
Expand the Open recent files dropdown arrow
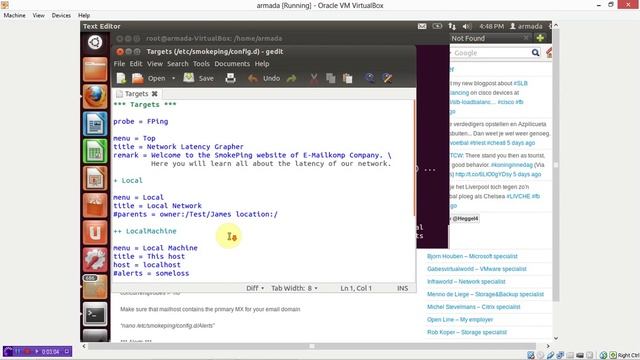tap(173, 78)
